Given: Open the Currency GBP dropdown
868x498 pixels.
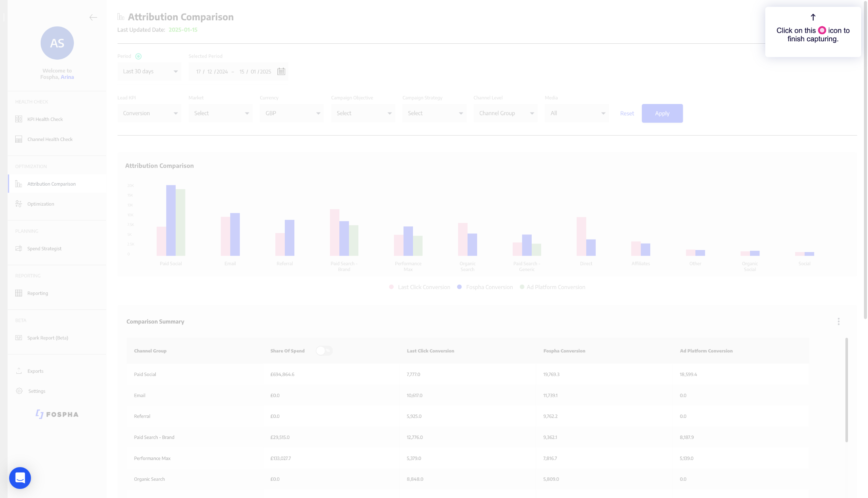Looking at the screenshot, I should coord(292,113).
